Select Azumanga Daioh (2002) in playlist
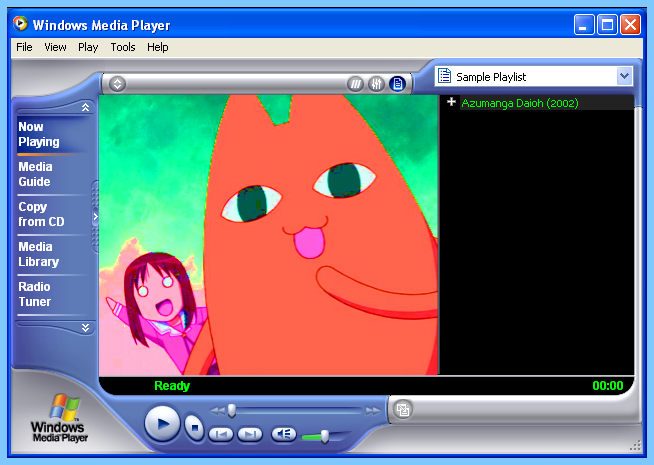This screenshot has height=465, width=654. [520, 103]
